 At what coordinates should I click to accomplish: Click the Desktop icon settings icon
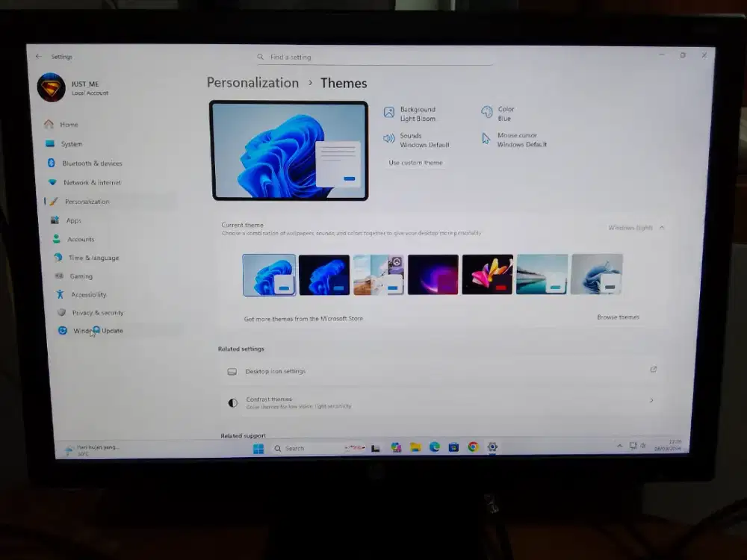(x=233, y=371)
